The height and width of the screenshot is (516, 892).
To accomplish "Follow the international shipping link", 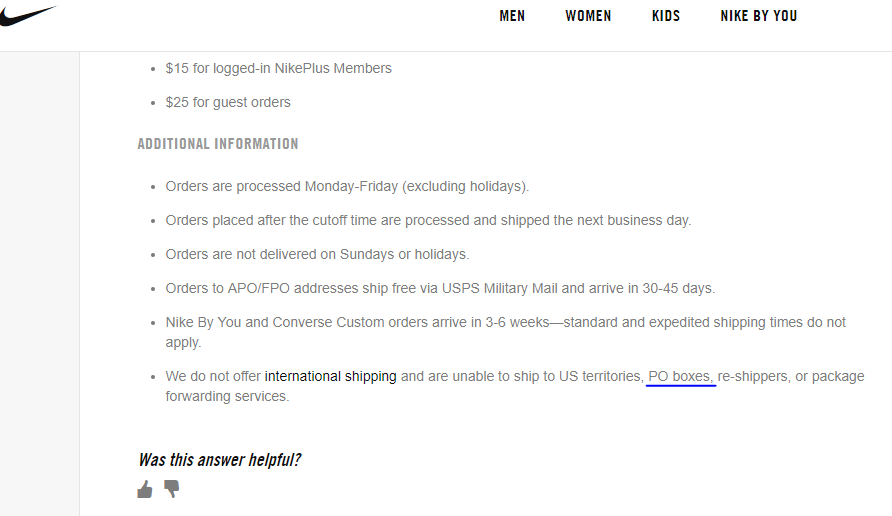I will tap(330, 377).
